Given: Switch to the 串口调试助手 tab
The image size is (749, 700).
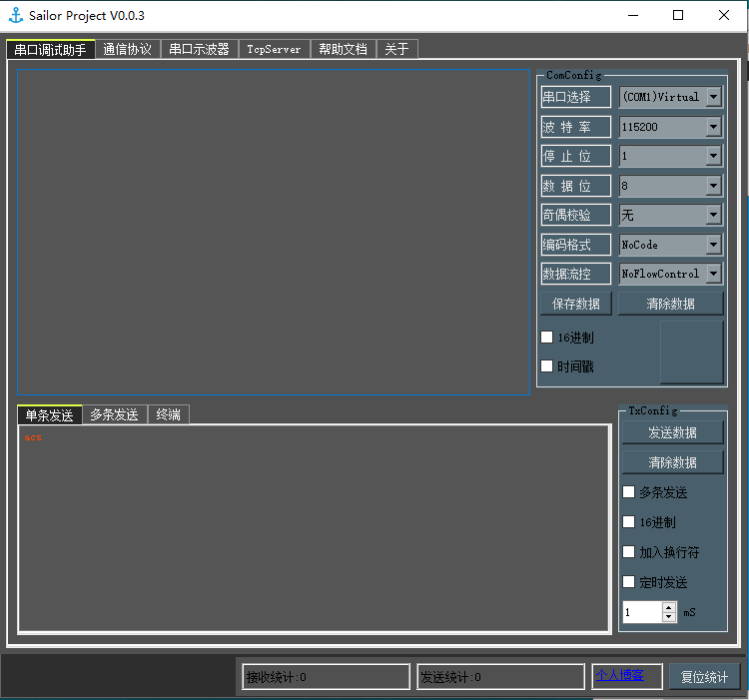Looking at the screenshot, I should coord(51,49).
